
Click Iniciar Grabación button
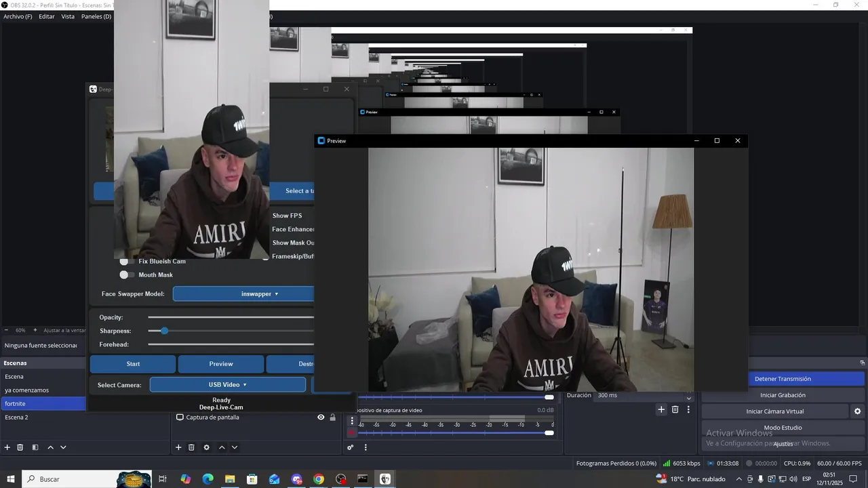[x=783, y=395]
